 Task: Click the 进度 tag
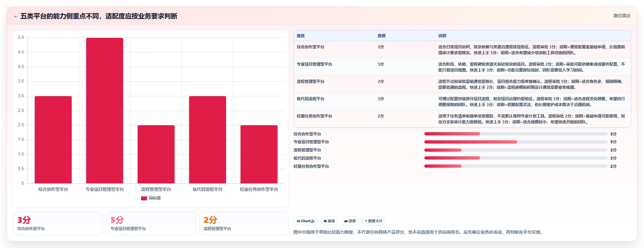tap(350, 221)
